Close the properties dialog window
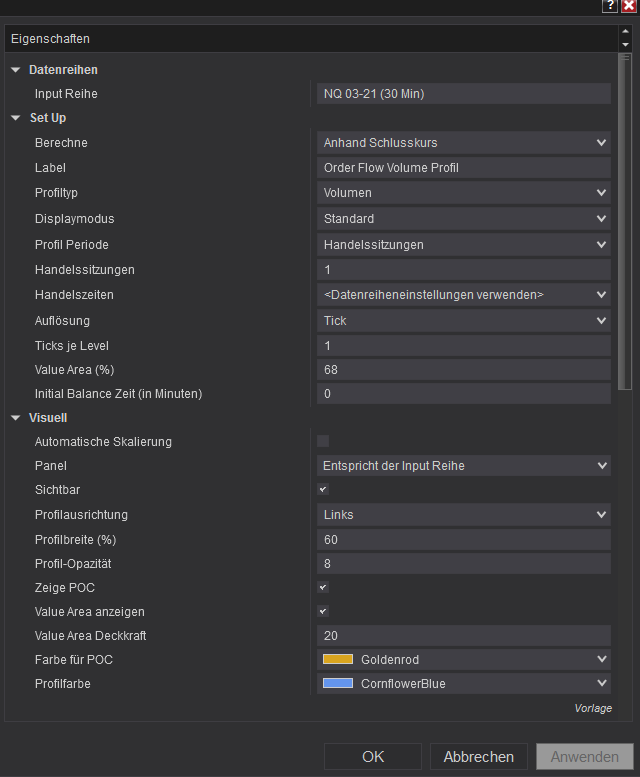This screenshot has width=640, height=777. point(628,6)
